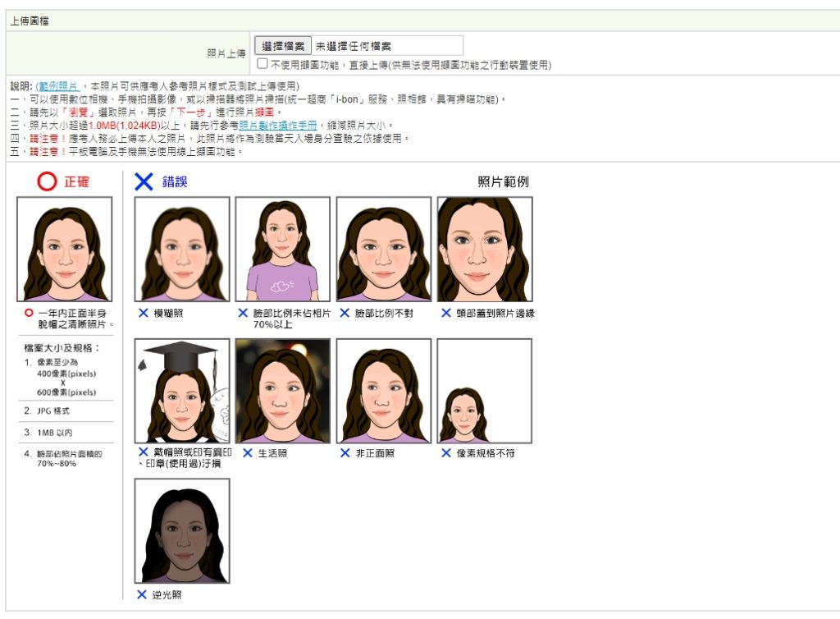
Task: Click the graduation cap example photo
Action: coord(182,391)
